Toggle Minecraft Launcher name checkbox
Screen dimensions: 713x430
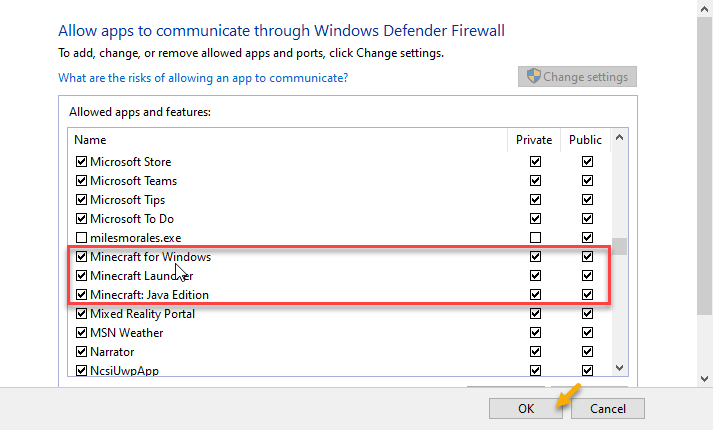pyautogui.click(x=81, y=275)
